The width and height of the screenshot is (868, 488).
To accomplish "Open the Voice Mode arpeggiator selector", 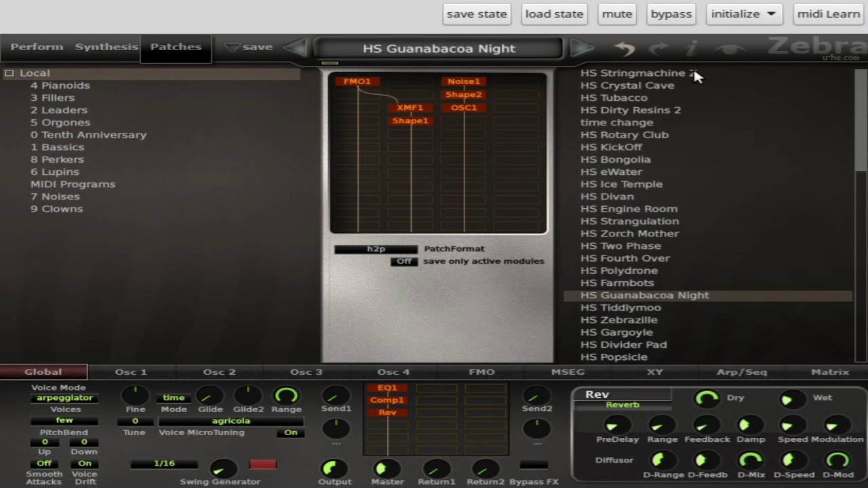I will [x=64, y=398].
